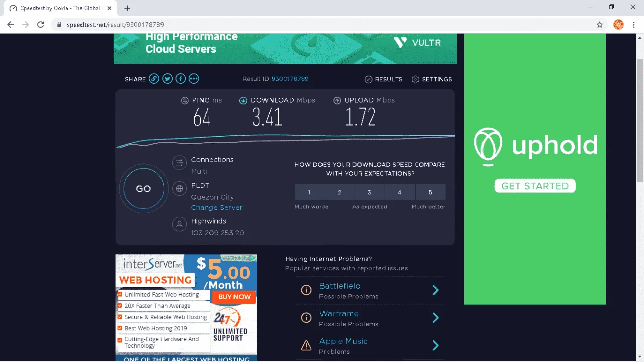Click the upload value 1.72

coord(360,117)
